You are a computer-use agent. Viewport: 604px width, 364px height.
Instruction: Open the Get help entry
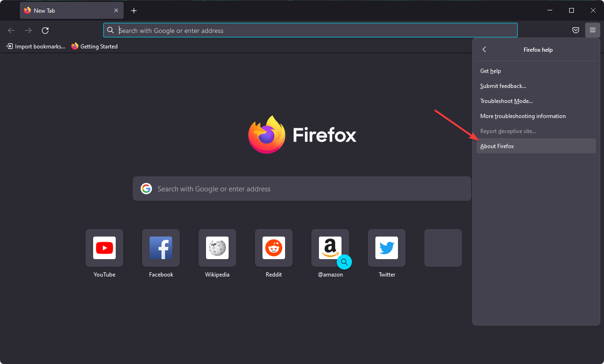tap(491, 71)
